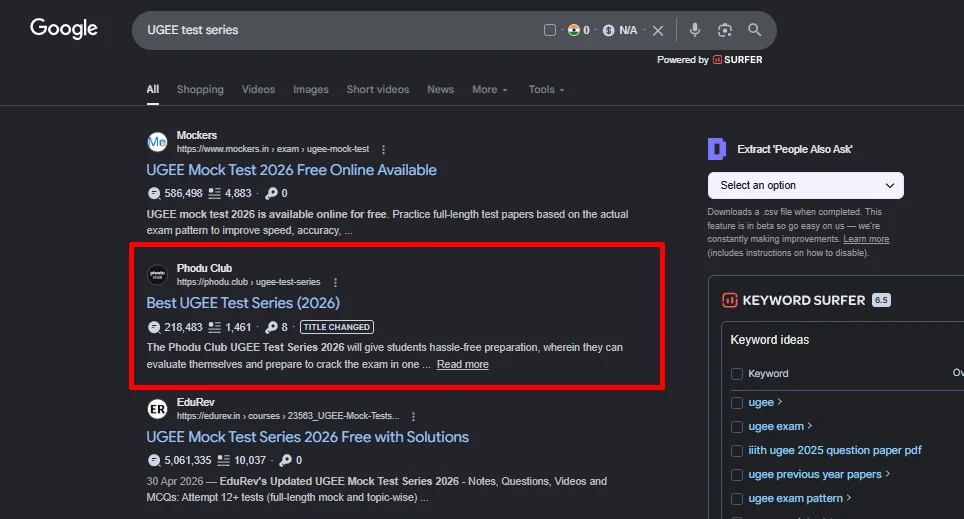
Task: Click keyword key icon beside 8
Action: [x=271, y=327]
